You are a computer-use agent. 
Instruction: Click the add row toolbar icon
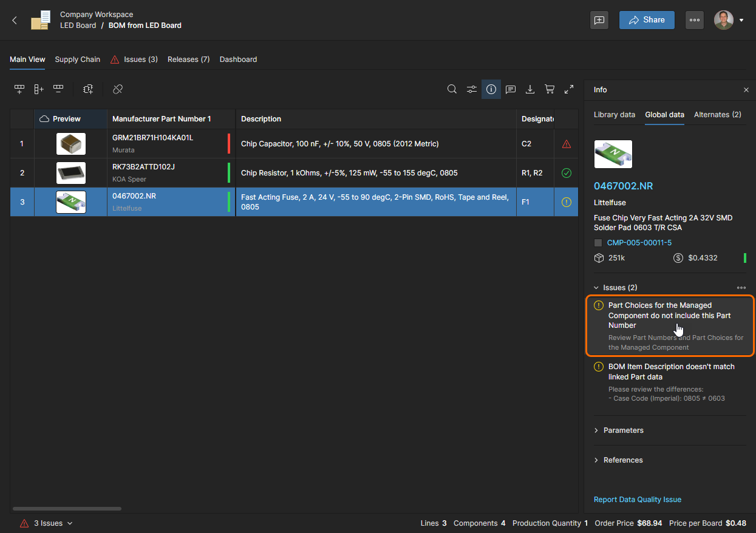click(x=19, y=89)
